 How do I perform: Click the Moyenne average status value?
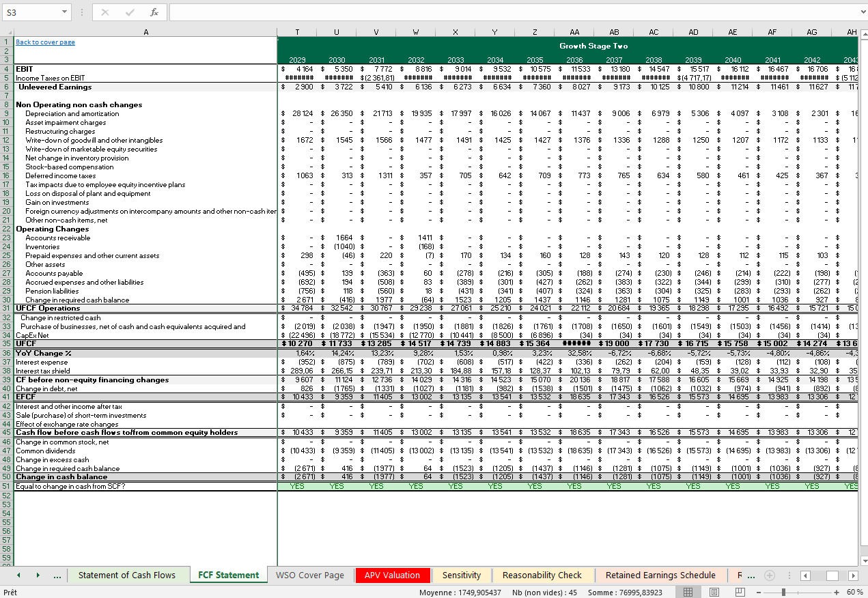[x=460, y=592]
